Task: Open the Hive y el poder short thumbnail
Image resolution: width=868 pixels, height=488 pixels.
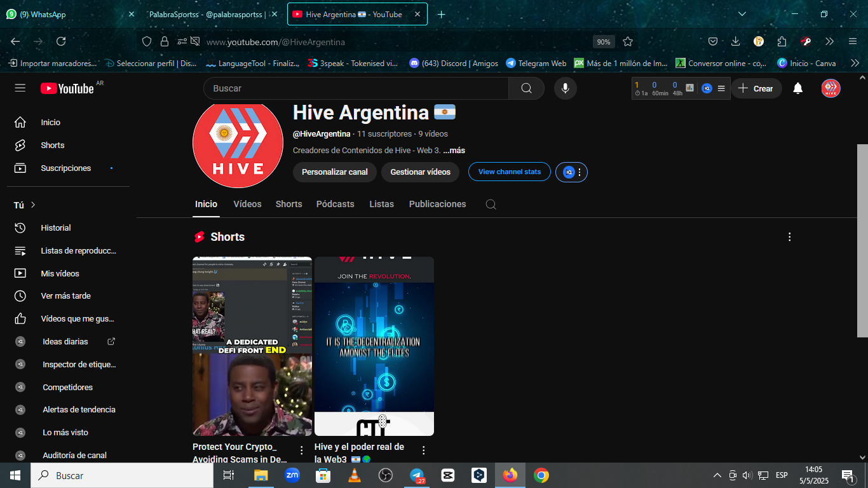Action: pyautogui.click(x=374, y=346)
